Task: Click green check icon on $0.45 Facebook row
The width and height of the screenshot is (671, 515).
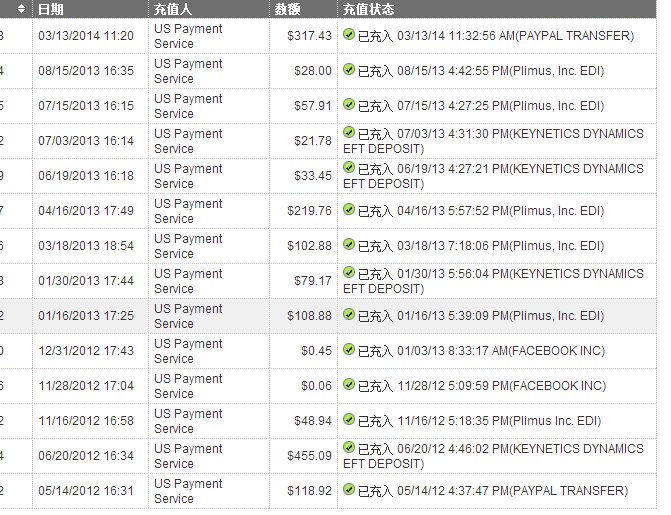Action: (349, 350)
